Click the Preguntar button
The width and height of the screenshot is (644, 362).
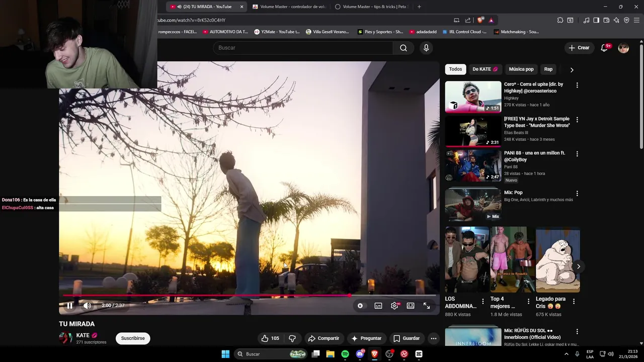tap(366, 338)
